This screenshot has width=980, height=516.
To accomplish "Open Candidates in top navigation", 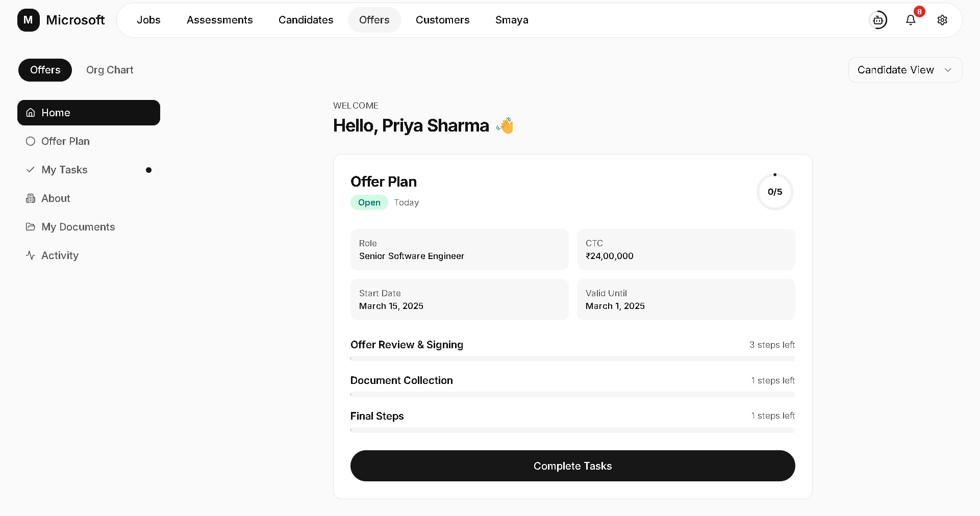I will coord(306,20).
